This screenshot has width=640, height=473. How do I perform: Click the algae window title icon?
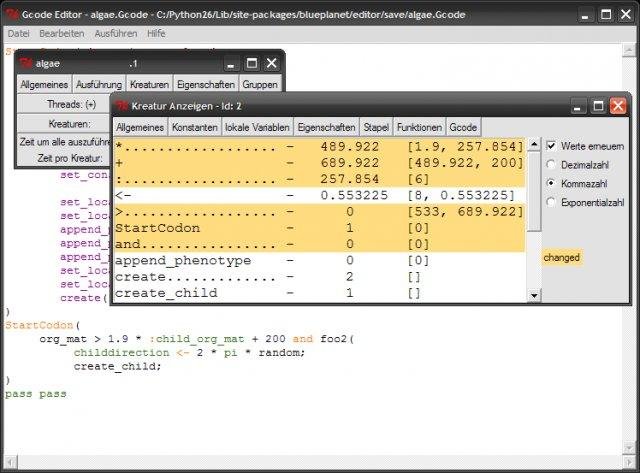click(25, 63)
